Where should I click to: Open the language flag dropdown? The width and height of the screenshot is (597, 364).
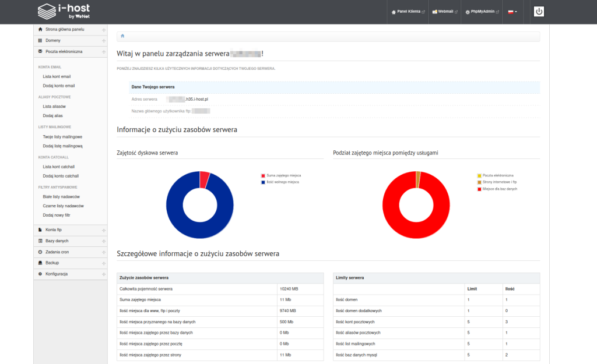pyautogui.click(x=512, y=12)
